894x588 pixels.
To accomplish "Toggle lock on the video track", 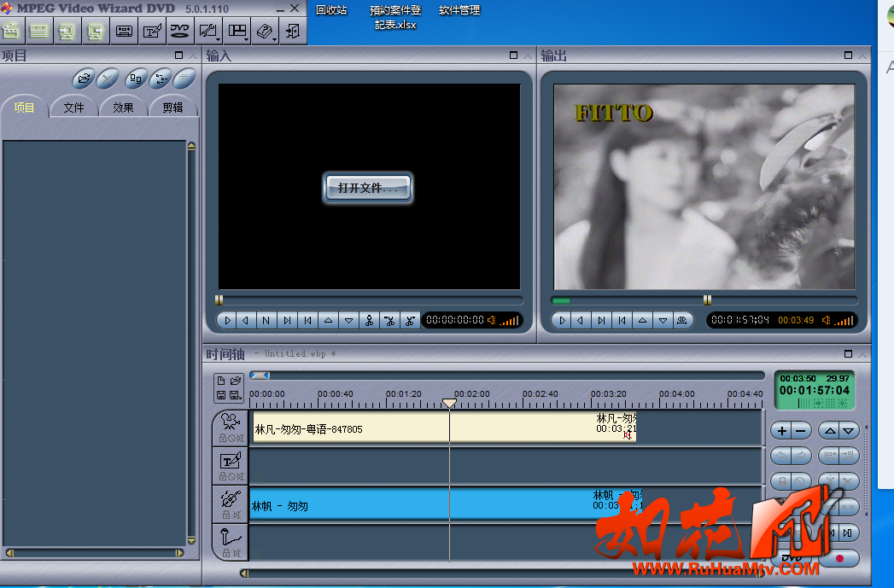I will coord(223,438).
